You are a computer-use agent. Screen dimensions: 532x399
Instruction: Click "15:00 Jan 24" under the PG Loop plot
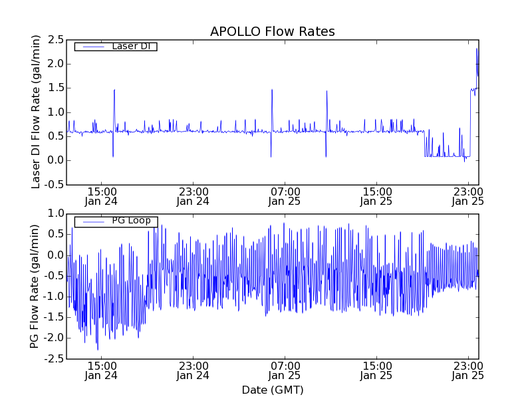[101, 371]
